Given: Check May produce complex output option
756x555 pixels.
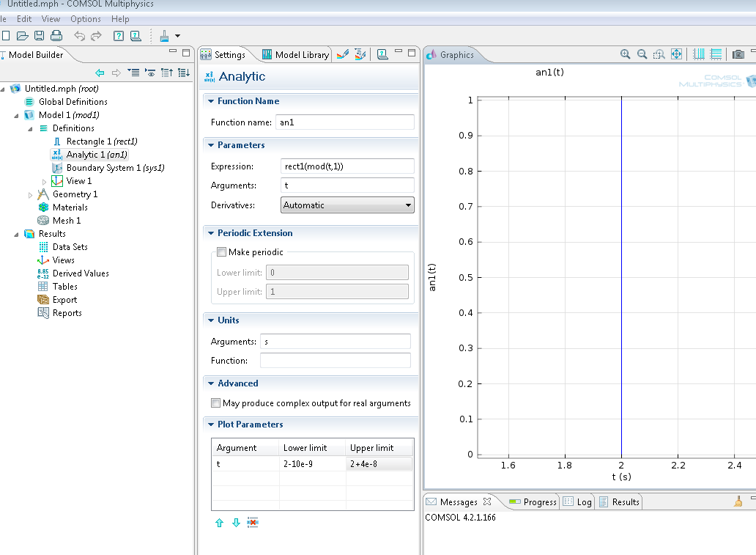Looking at the screenshot, I should tap(215, 403).
